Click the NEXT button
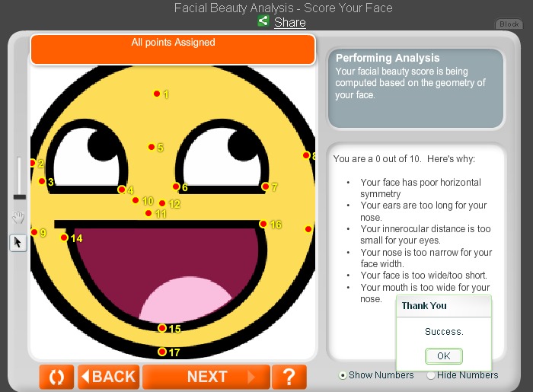This screenshot has height=392, width=533. (206, 377)
